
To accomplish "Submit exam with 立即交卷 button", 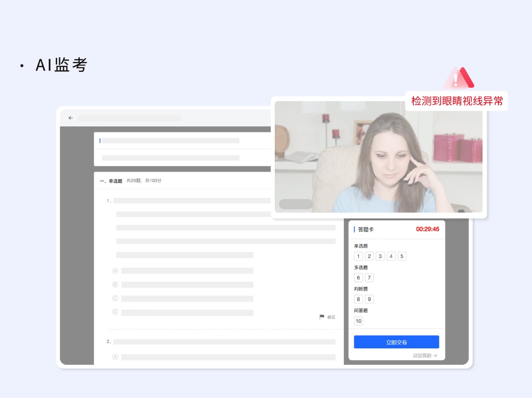I will tap(396, 342).
